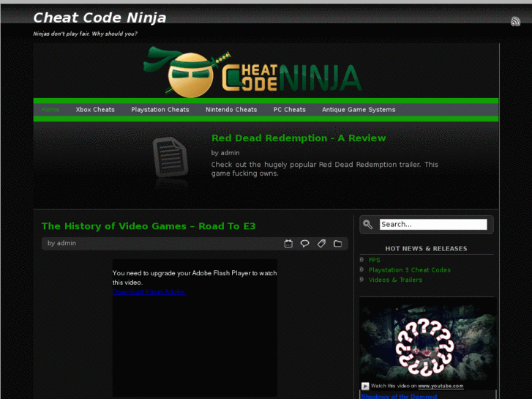This screenshot has height=399, width=532.
Task: Click the featured post document icon
Action: coord(171,157)
